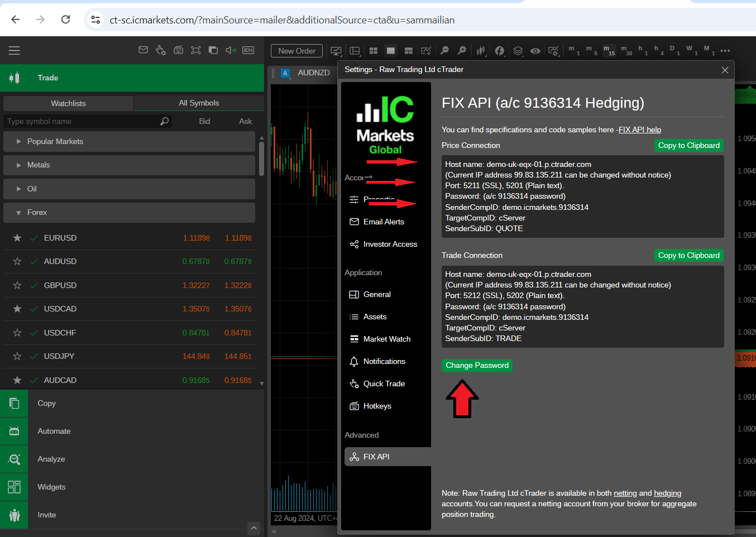Select the multi-chart grid layout
Viewport: 756px width, 537px height.
[x=374, y=51]
